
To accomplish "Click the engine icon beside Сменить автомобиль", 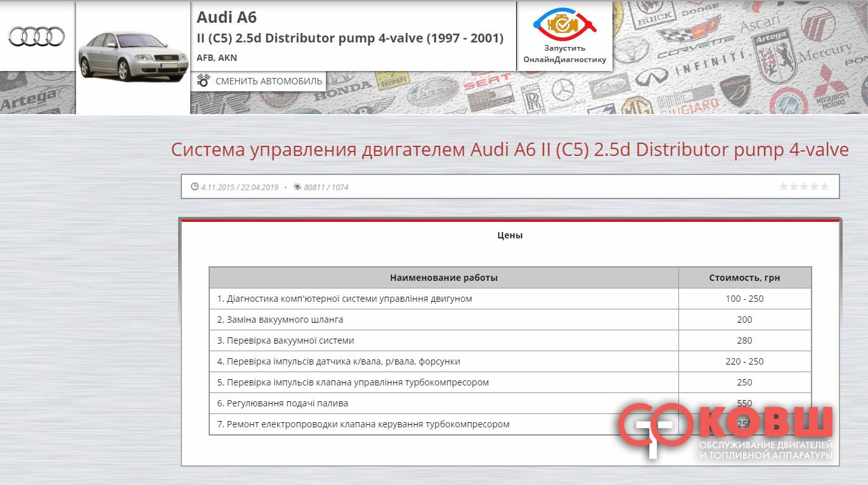I will tap(204, 81).
